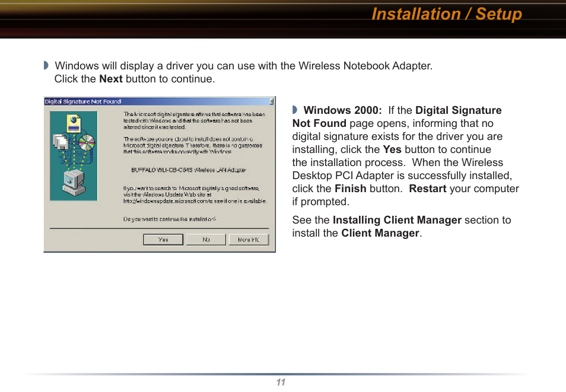Click the 'Installing Client Manager' bold text
This screenshot has width=566, height=392.
point(397,220)
